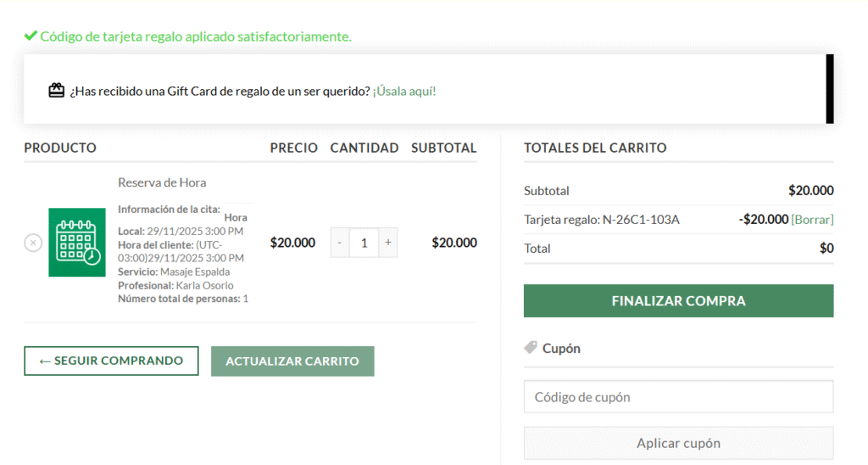Remove Reserva de Hora from cart
Viewport: 868px width, 465px height.
click(33, 244)
